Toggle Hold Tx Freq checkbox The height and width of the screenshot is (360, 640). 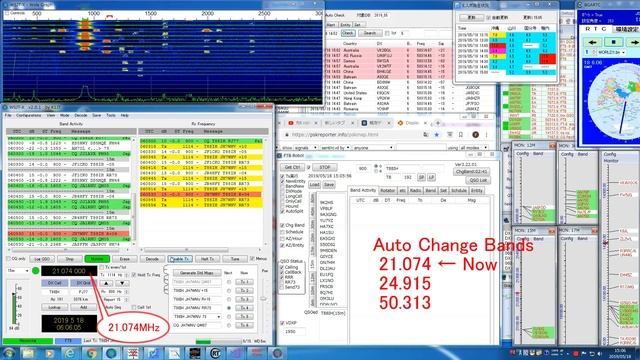click(134, 275)
